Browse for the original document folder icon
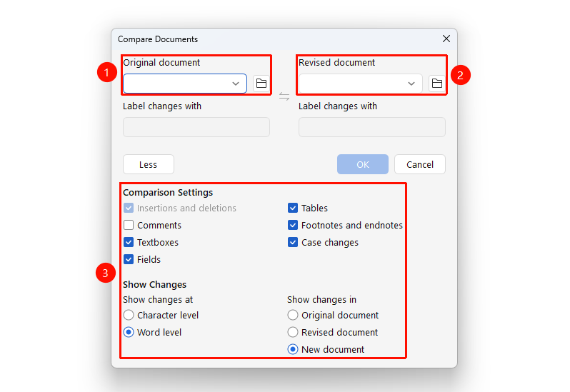This screenshot has height=392, width=570. (x=261, y=84)
